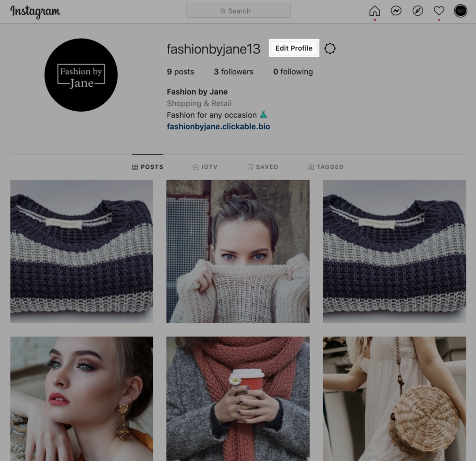Switch to the SAVED tab

(x=263, y=167)
